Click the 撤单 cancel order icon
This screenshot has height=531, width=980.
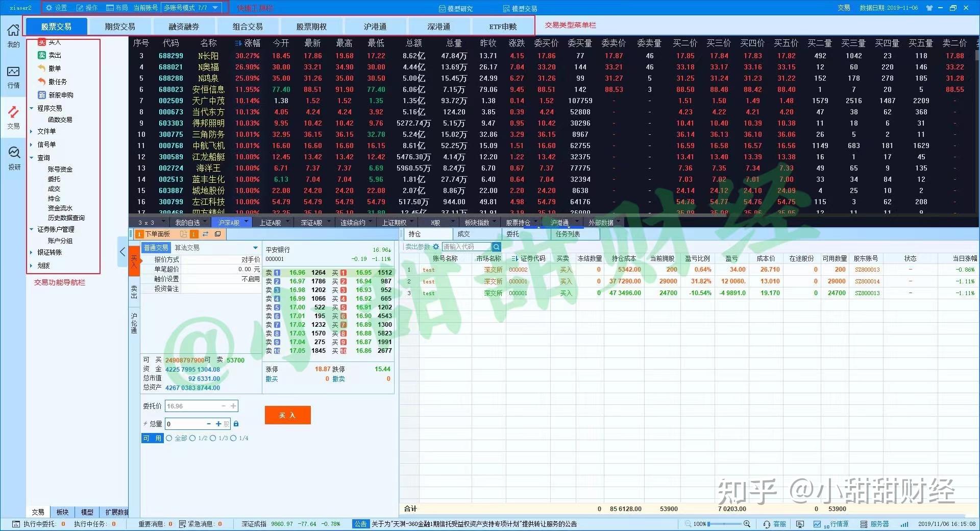pyautogui.click(x=42, y=68)
